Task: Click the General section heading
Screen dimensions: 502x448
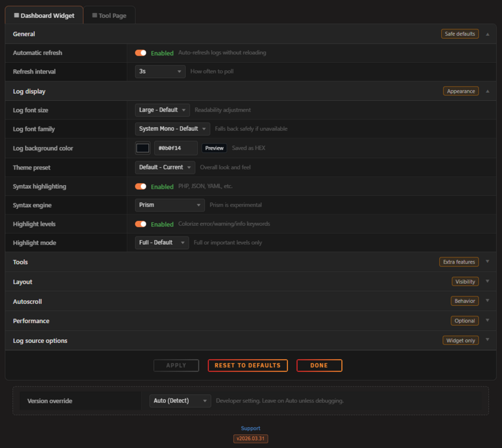Action: (24, 34)
